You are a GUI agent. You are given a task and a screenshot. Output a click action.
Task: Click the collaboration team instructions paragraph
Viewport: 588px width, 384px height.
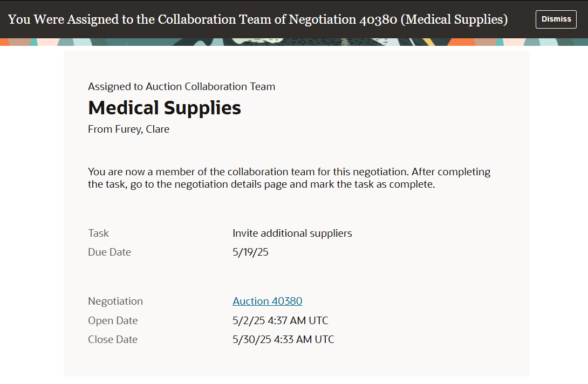click(x=289, y=177)
